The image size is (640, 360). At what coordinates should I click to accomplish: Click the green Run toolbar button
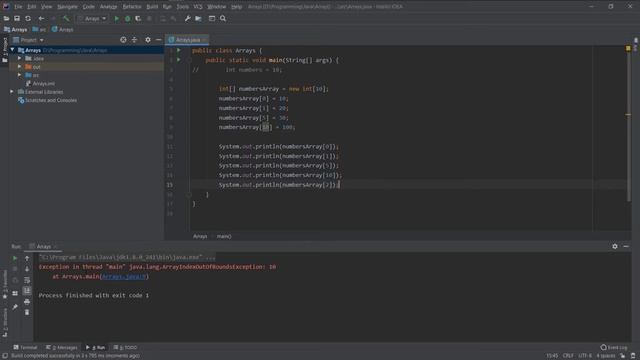(x=117, y=18)
